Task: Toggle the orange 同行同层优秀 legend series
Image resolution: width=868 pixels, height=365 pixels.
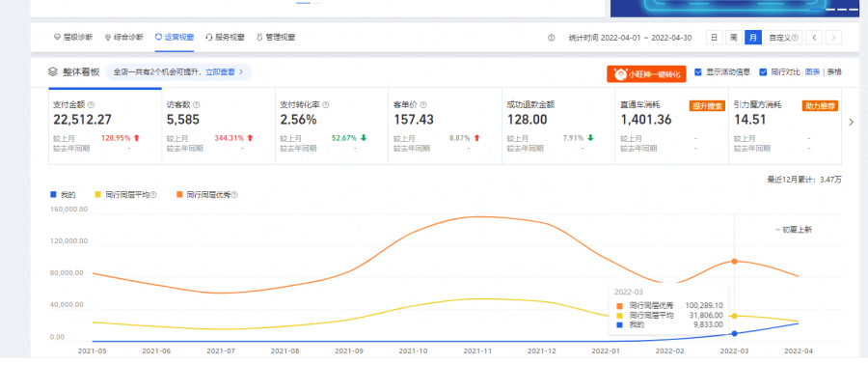Action: click(x=203, y=195)
